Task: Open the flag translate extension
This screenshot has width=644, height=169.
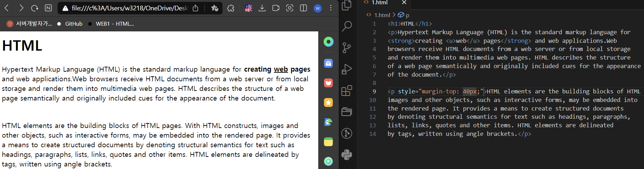Action: (249, 8)
